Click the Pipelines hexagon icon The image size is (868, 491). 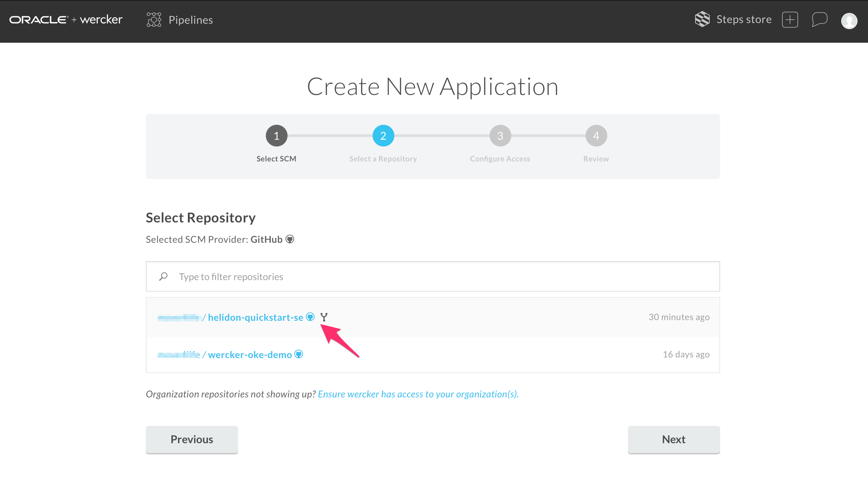154,20
